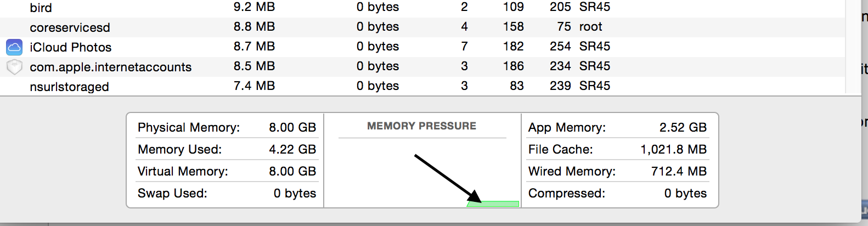The width and height of the screenshot is (868, 226).
Task: Click the iCloud Photos cloud icon
Action: [14, 47]
